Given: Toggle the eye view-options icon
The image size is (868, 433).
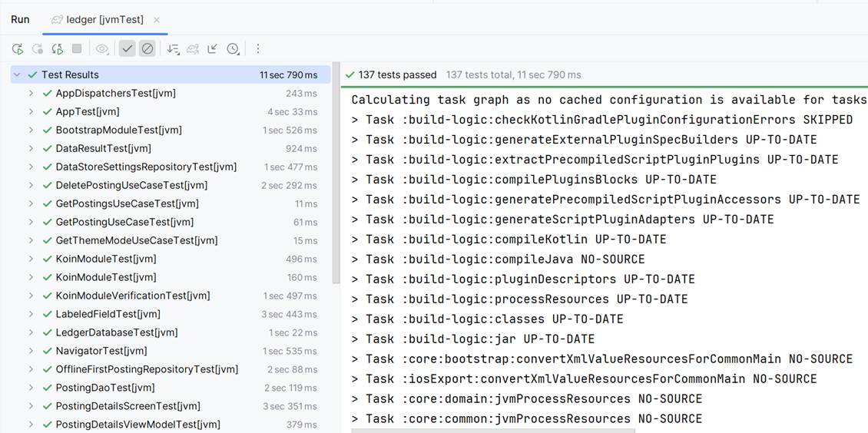Looking at the screenshot, I should click(102, 48).
